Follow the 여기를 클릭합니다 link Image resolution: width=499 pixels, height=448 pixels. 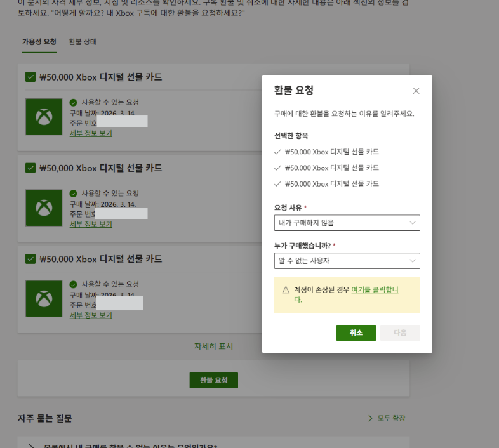click(x=375, y=290)
